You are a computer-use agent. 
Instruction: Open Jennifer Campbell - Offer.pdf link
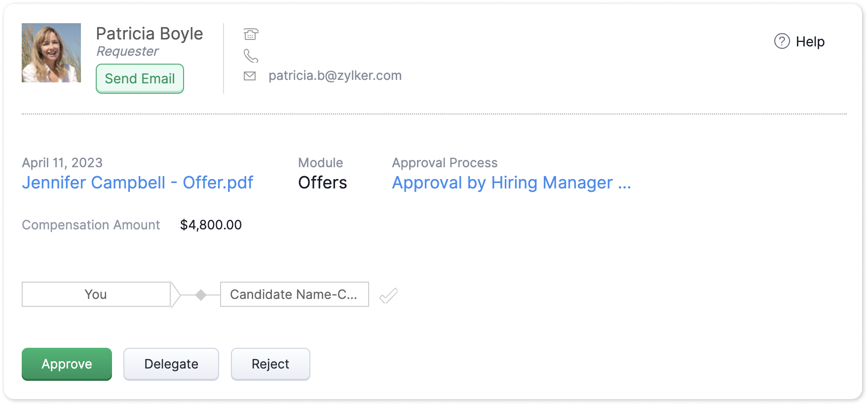[x=138, y=183]
